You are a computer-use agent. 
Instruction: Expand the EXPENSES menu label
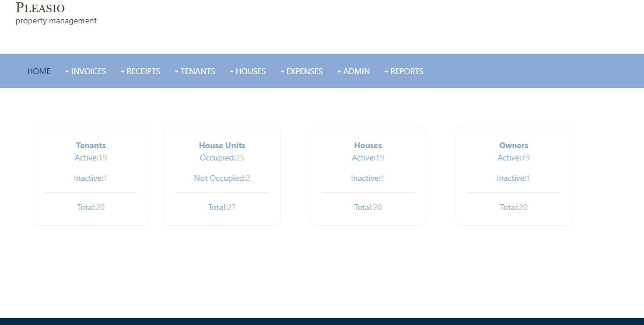(x=304, y=71)
